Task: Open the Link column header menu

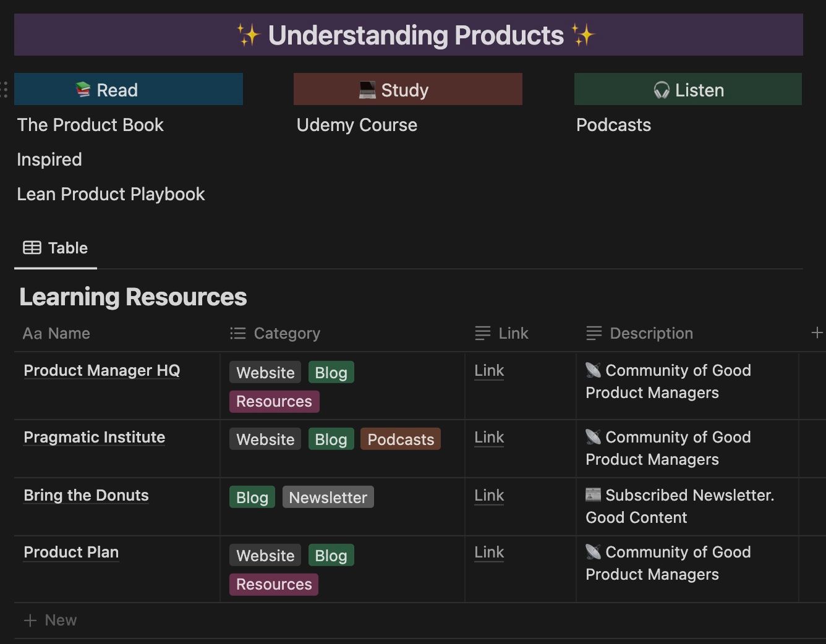Action: [513, 334]
